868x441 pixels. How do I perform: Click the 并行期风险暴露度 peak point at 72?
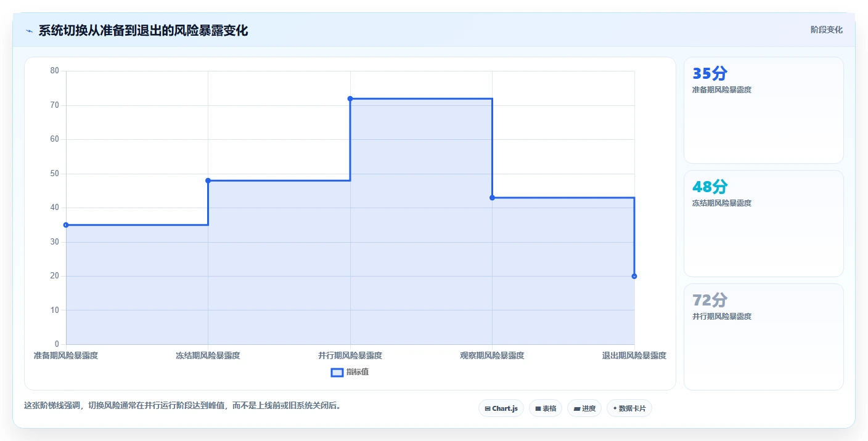(x=350, y=99)
